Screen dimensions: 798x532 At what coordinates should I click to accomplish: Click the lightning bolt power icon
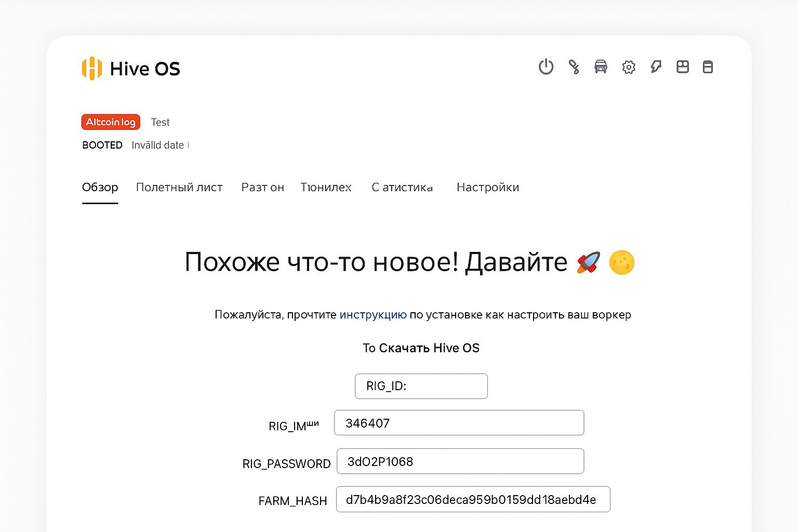tap(655, 67)
